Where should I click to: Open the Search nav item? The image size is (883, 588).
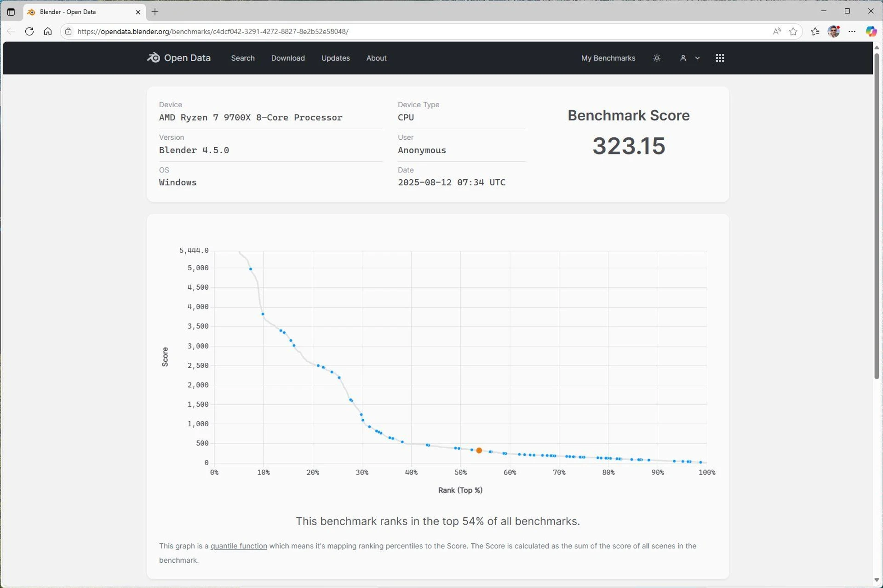point(243,58)
